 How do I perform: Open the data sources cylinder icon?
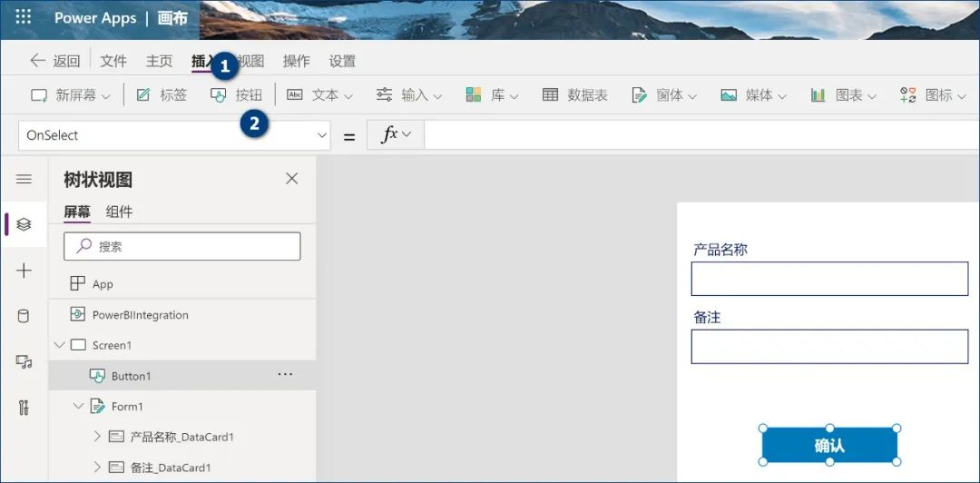[23, 316]
